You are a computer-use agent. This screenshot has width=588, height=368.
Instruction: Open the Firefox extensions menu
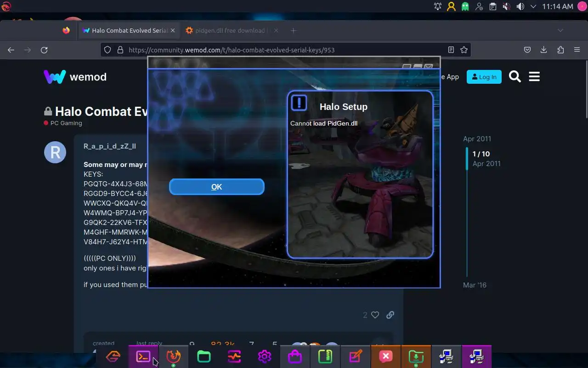pyautogui.click(x=560, y=50)
